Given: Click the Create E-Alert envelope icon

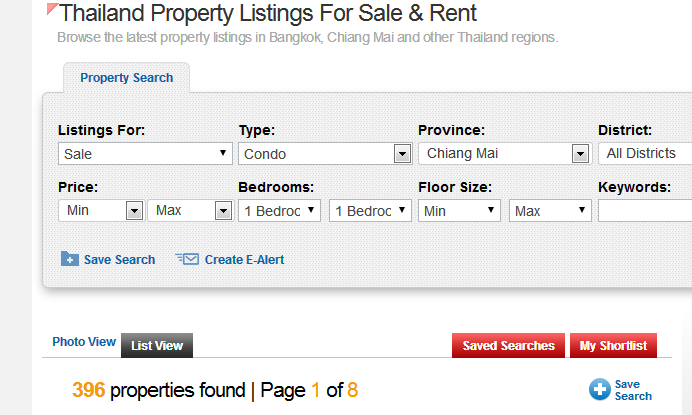Looking at the screenshot, I should pos(187,259).
